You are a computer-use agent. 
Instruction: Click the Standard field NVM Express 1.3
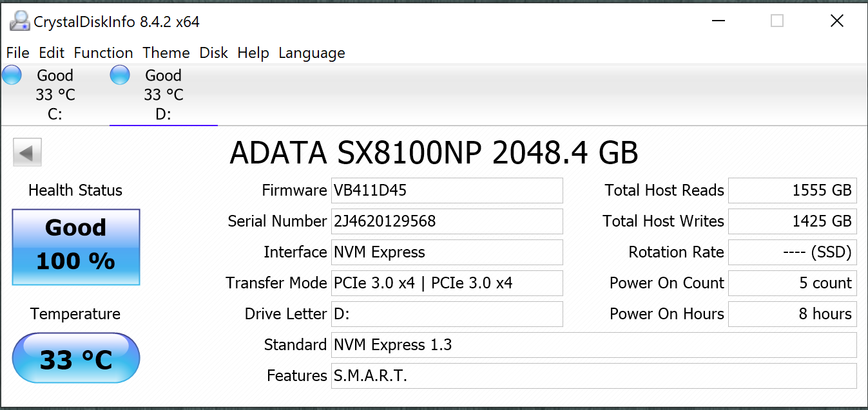coord(594,345)
